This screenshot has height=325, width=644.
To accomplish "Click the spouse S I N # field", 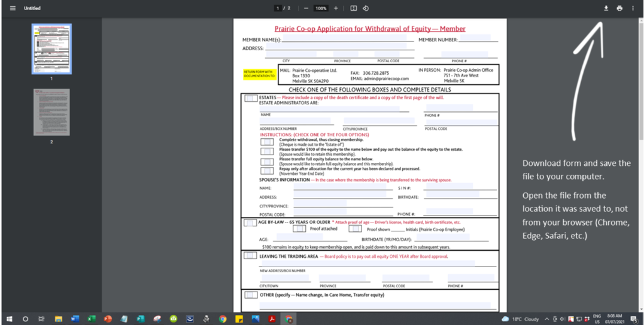I will pyautogui.click(x=449, y=187).
